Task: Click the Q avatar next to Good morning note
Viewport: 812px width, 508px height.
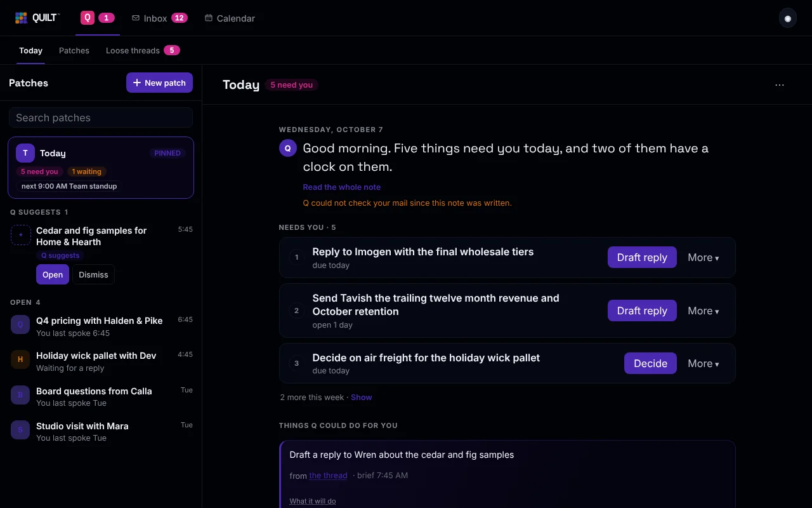Action: pos(288,148)
